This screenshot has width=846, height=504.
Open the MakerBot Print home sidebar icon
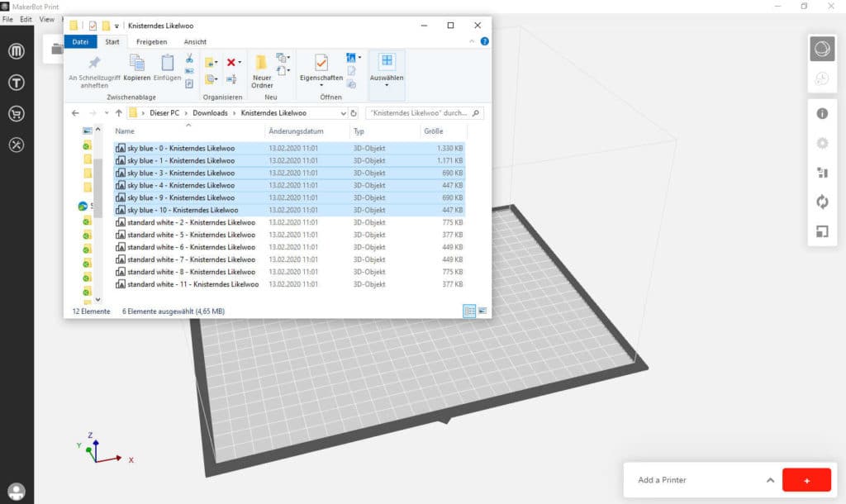(x=17, y=51)
